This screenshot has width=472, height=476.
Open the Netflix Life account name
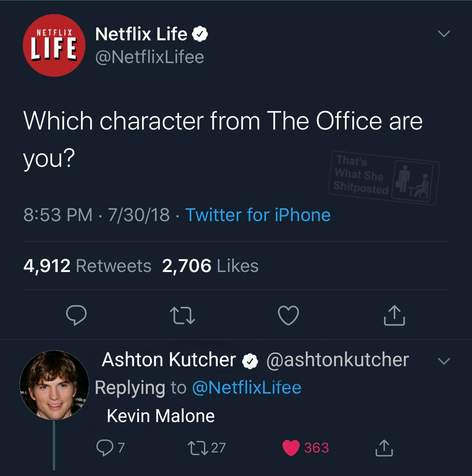[141, 34]
